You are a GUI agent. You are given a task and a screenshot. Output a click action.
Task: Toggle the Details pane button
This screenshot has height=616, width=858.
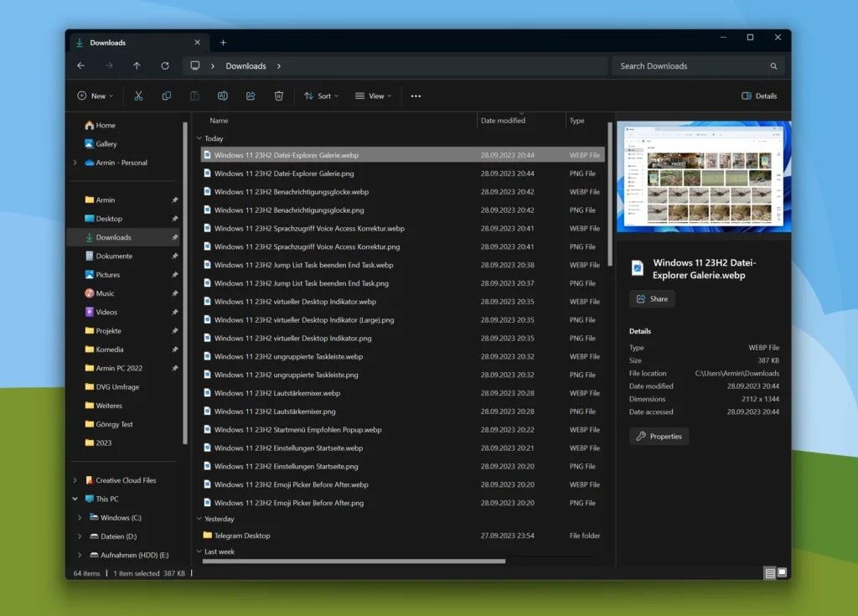[759, 96]
